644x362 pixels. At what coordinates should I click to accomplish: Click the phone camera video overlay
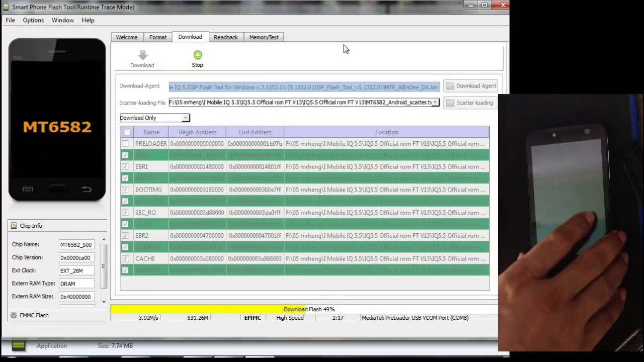coord(571,222)
